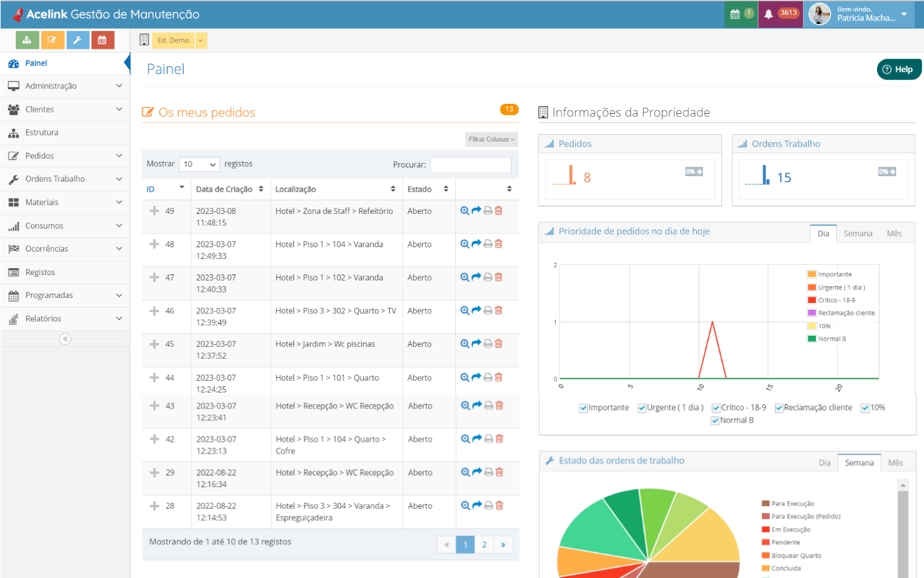Screen dimensions: 924x578
Task: Open the wrench tool icon in the toolbar
Action: (x=78, y=40)
